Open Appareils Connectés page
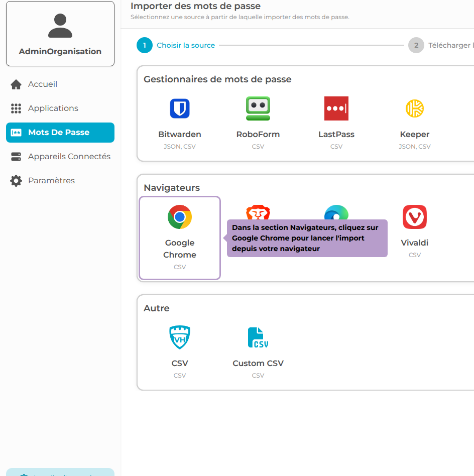The width and height of the screenshot is (474, 476). click(60, 157)
